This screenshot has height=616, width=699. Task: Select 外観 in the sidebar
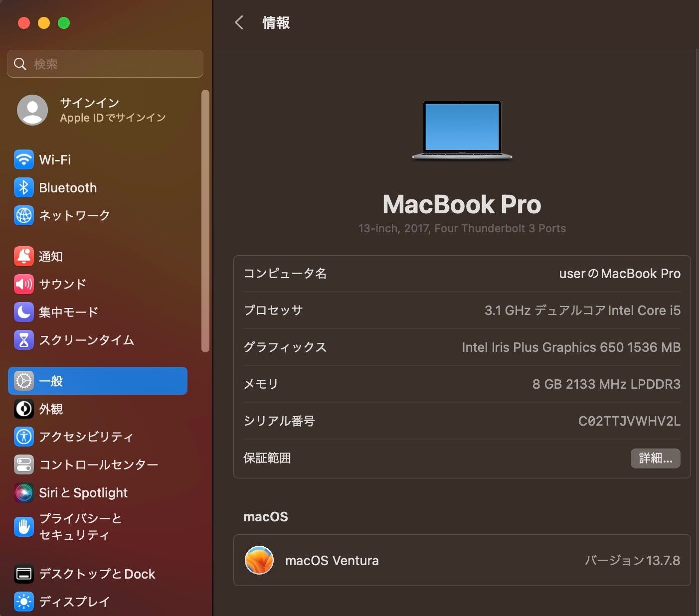point(98,409)
